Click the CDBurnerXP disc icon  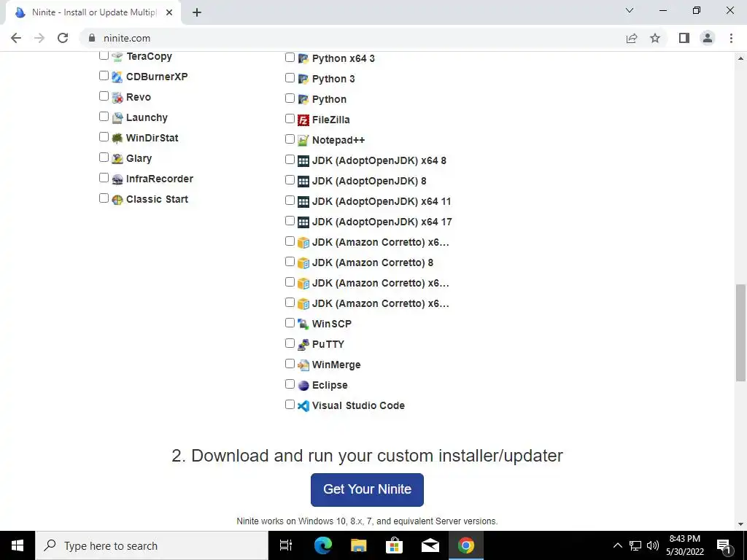pos(117,77)
